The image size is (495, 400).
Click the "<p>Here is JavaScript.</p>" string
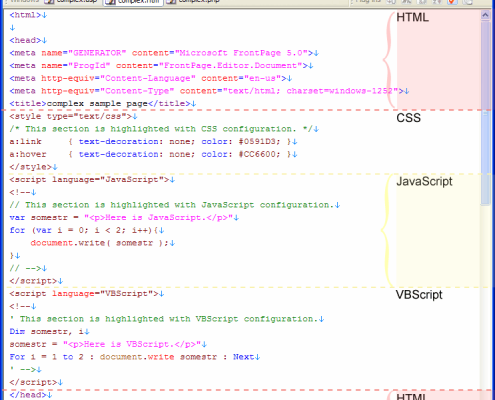158,218
